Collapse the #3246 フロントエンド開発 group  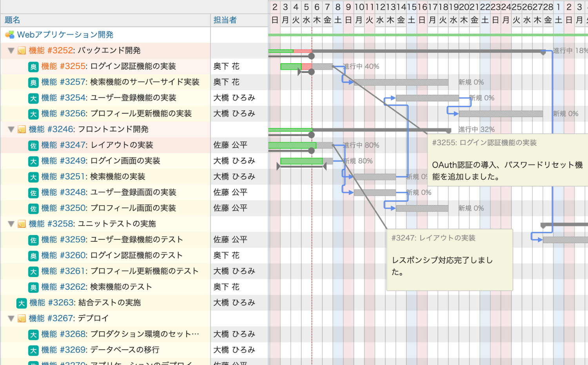11,130
